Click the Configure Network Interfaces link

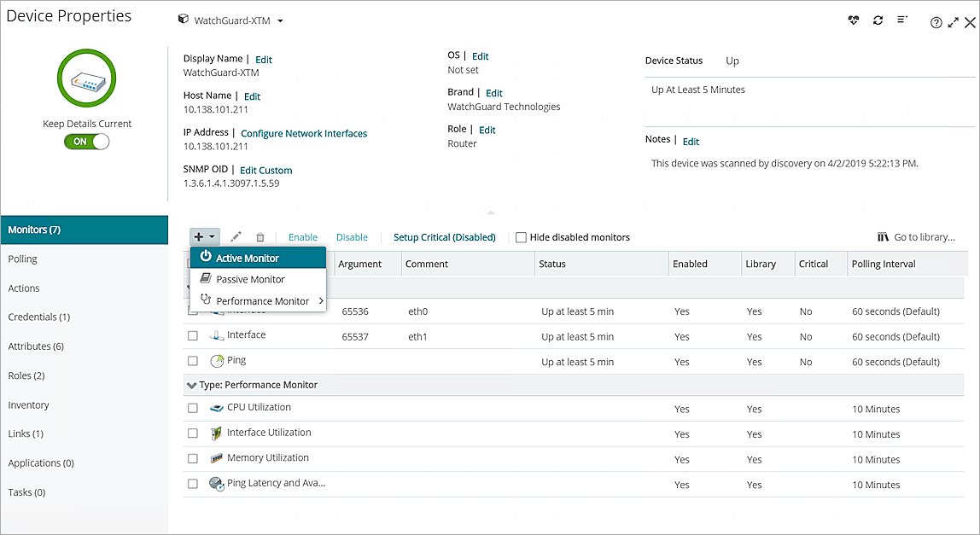[304, 134]
